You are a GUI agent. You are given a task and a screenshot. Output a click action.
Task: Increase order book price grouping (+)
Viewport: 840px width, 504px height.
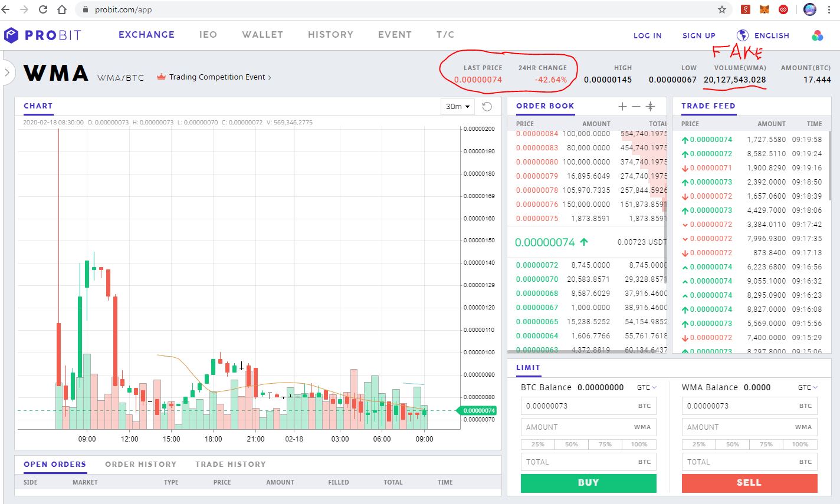[622, 106]
